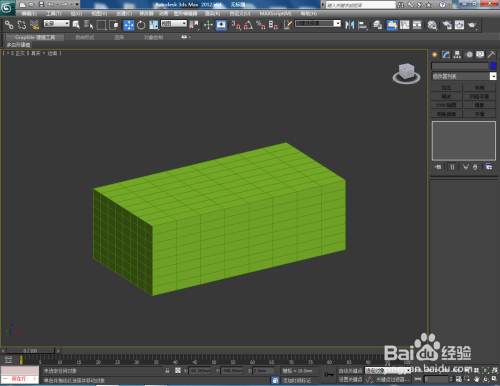The width and height of the screenshot is (500, 386).
Task: Expand the help question mark dropdown arrow
Action: click(450, 5)
